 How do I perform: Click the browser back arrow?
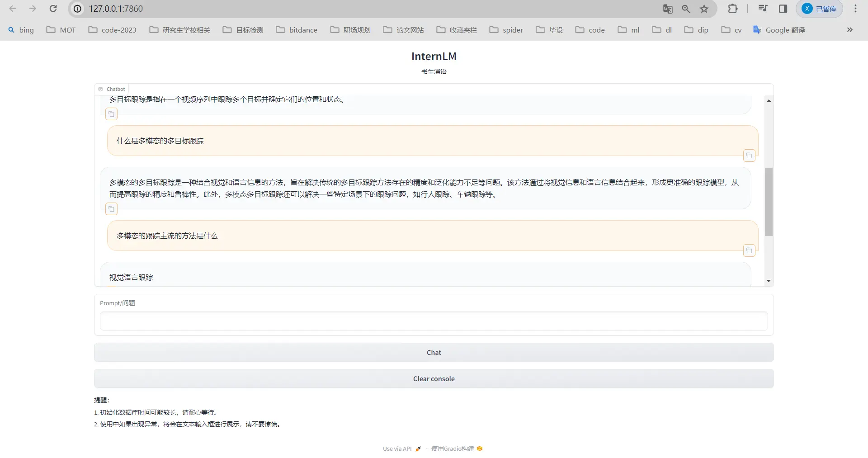click(x=13, y=9)
